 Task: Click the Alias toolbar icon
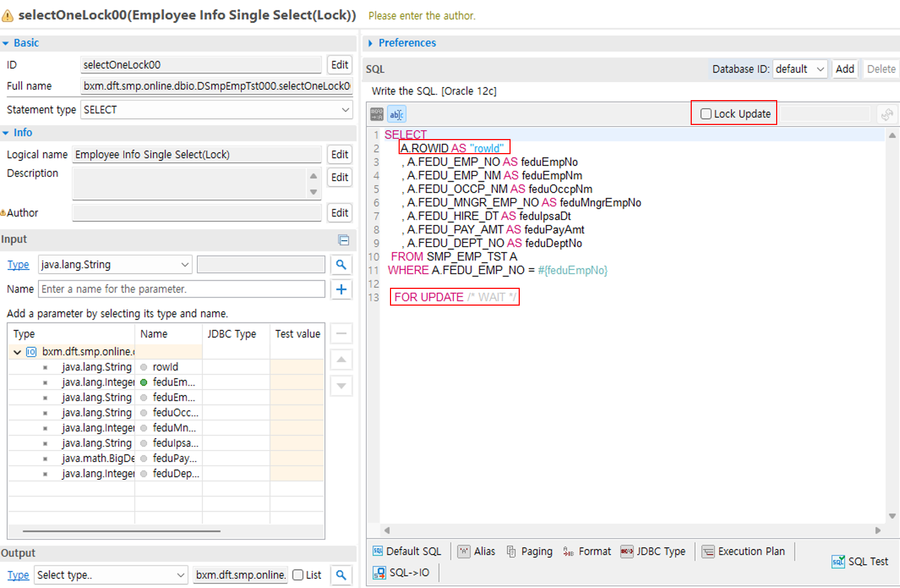coord(464,551)
